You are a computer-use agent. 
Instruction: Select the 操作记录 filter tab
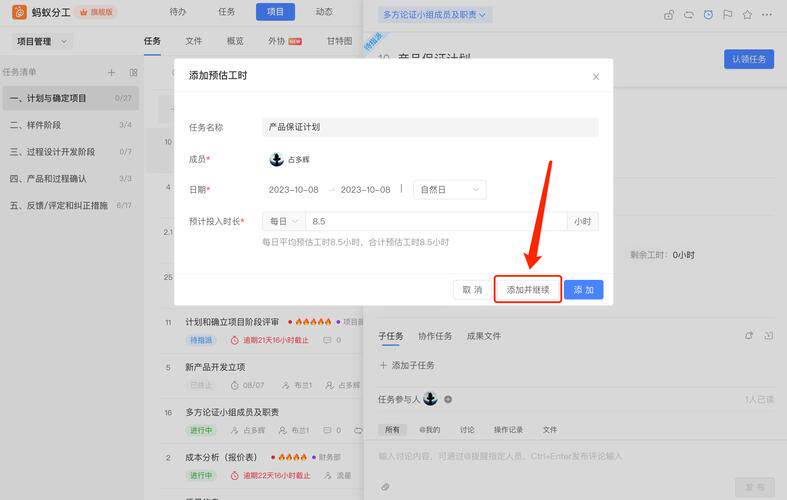[x=508, y=430]
